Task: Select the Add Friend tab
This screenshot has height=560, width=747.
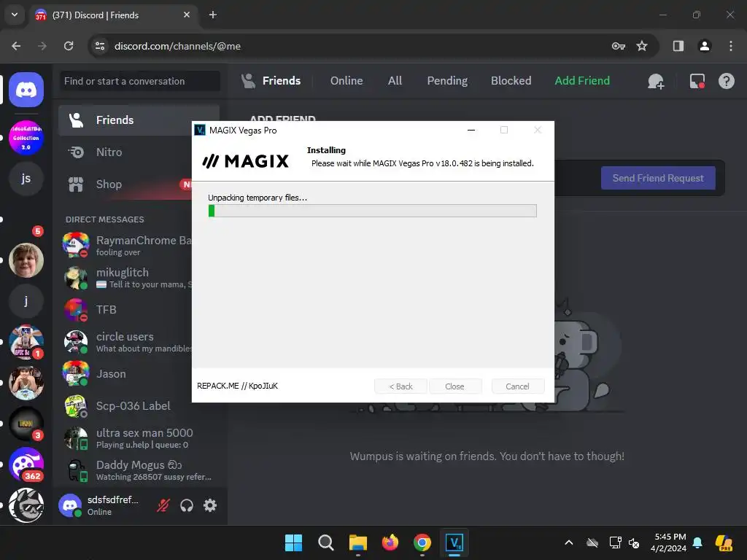Action: 581,81
